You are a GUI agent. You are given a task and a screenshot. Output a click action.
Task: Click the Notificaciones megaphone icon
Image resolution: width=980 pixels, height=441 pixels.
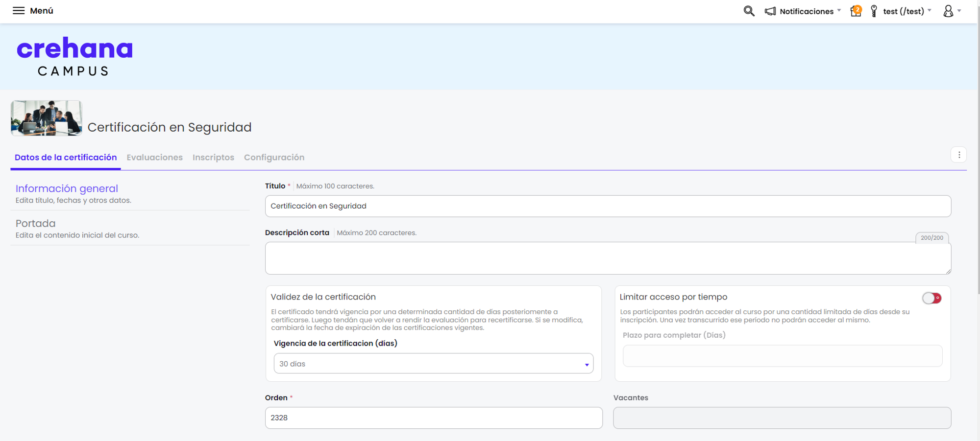click(x=770, y=11)
